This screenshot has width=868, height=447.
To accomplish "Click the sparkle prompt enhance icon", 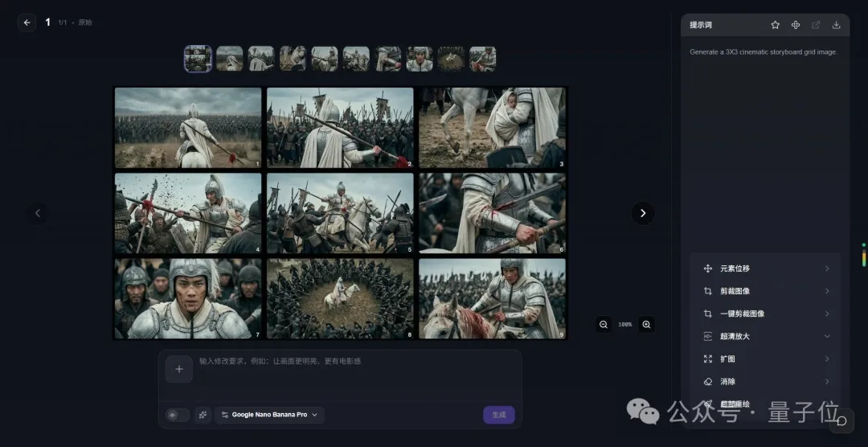I will pyautogui.click(x=203, y=415).
